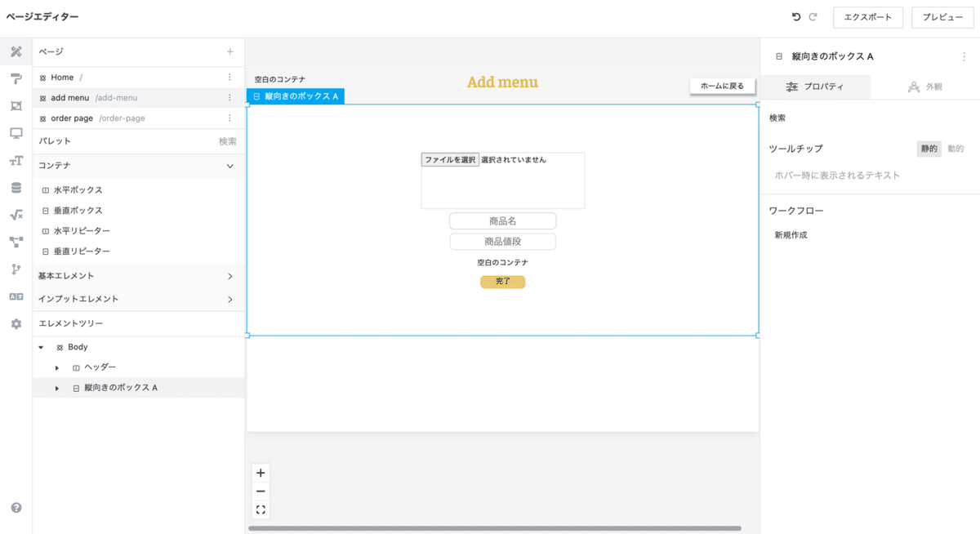This screenshot has height=534, width=980.
Task: Open options menu for order page
Action: pyautogui.click(x=229, y=118)
